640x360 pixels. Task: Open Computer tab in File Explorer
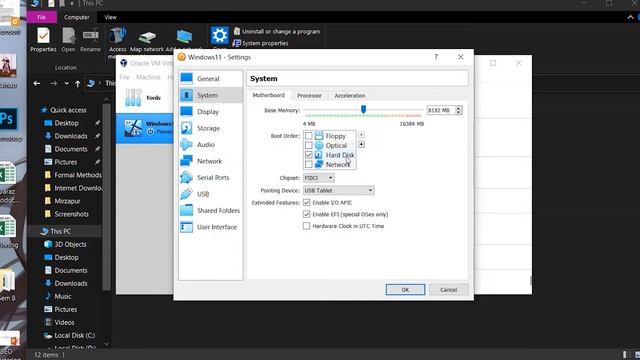pos(77,17)
